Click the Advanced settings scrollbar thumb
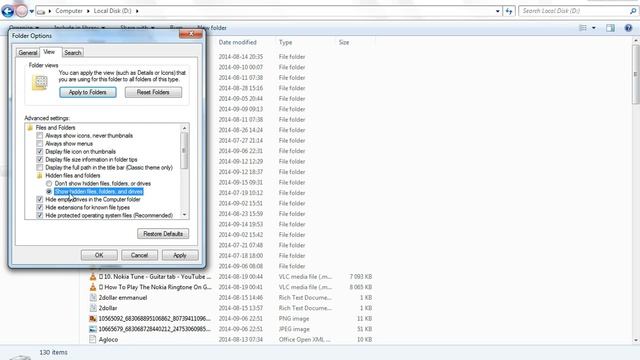 pyautogui.click(x=184, y=150)
